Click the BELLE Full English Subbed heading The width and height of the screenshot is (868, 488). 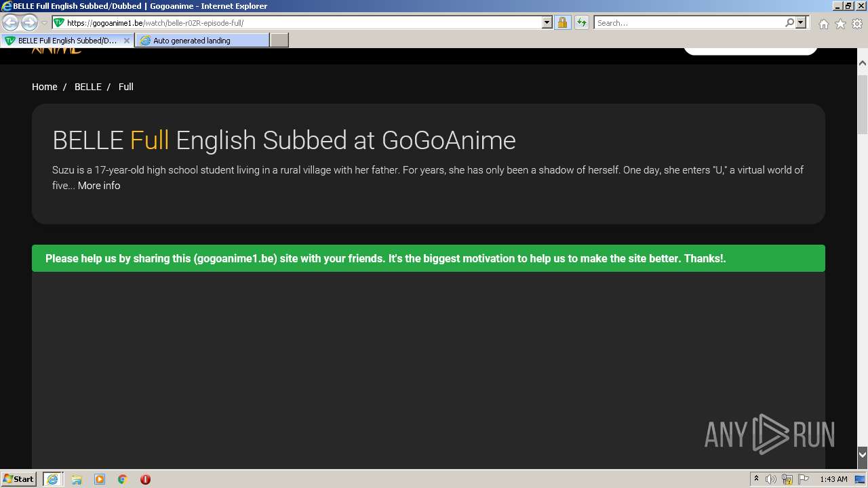coord(284,140)
